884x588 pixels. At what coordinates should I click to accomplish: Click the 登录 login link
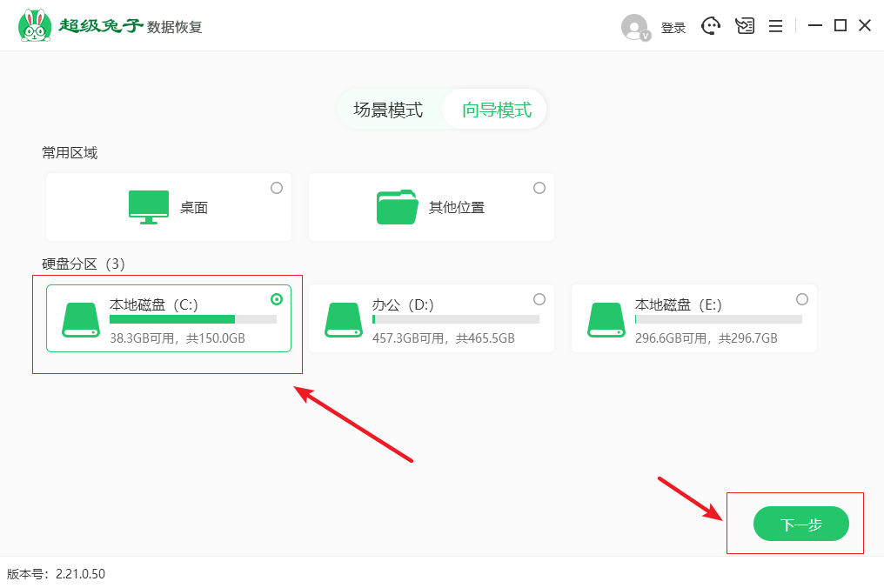(673, 28)
